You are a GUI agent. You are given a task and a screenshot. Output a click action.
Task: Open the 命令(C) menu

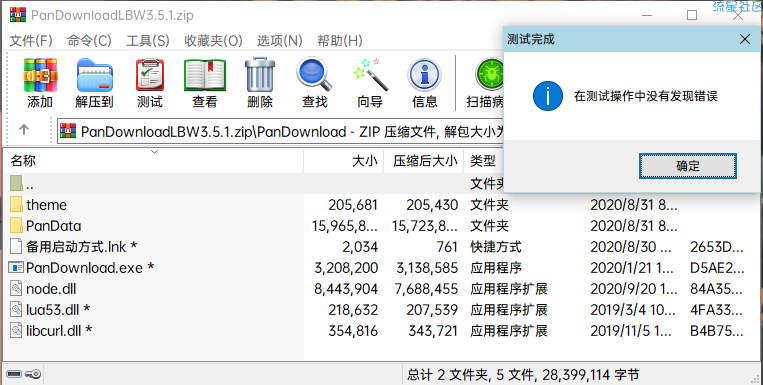(90, 40)
